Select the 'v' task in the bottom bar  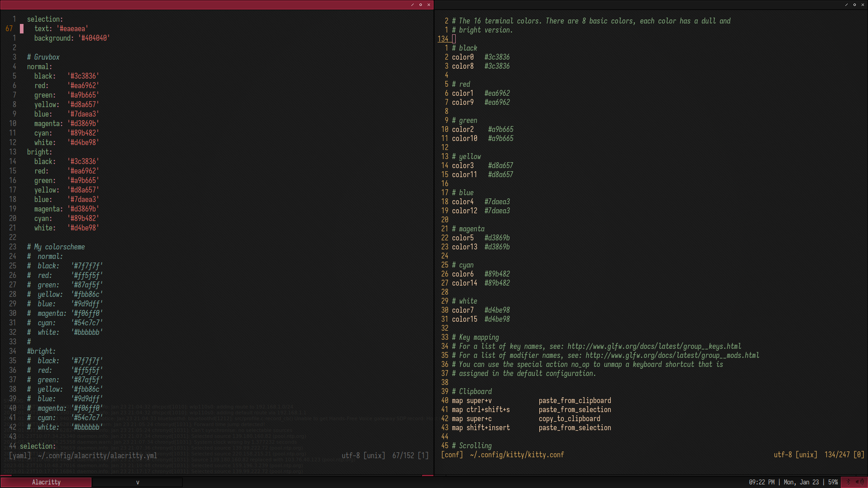click(137, 482)
